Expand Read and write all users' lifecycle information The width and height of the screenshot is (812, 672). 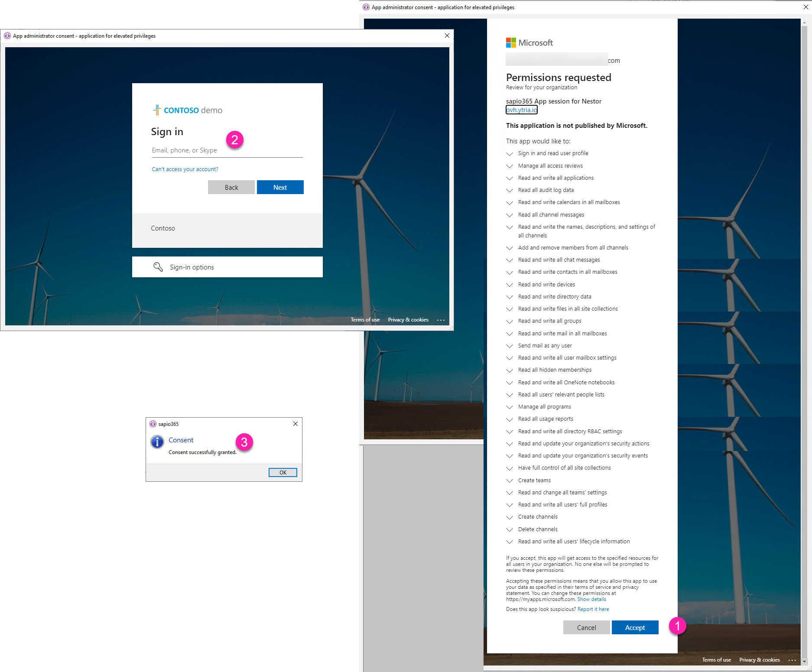click(510, 542)
